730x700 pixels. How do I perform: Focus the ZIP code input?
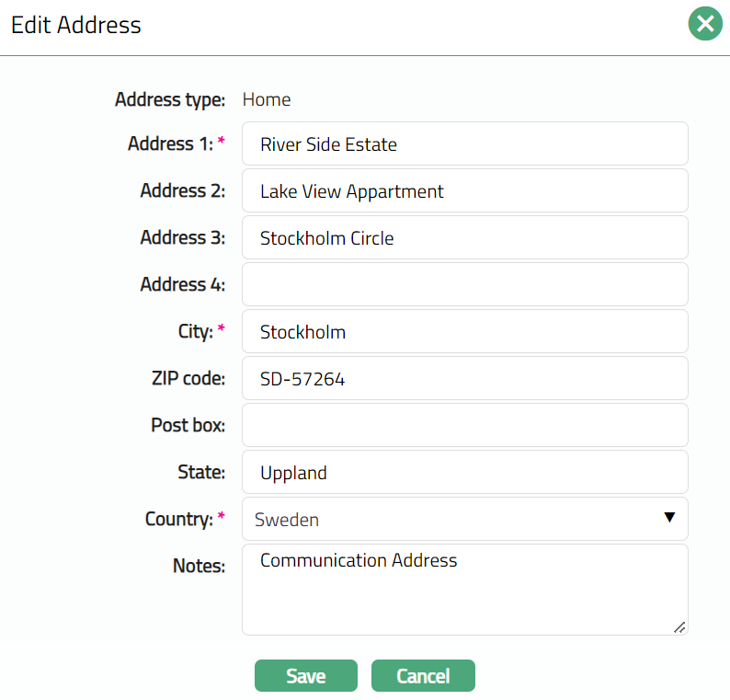(x=464, y=379)
